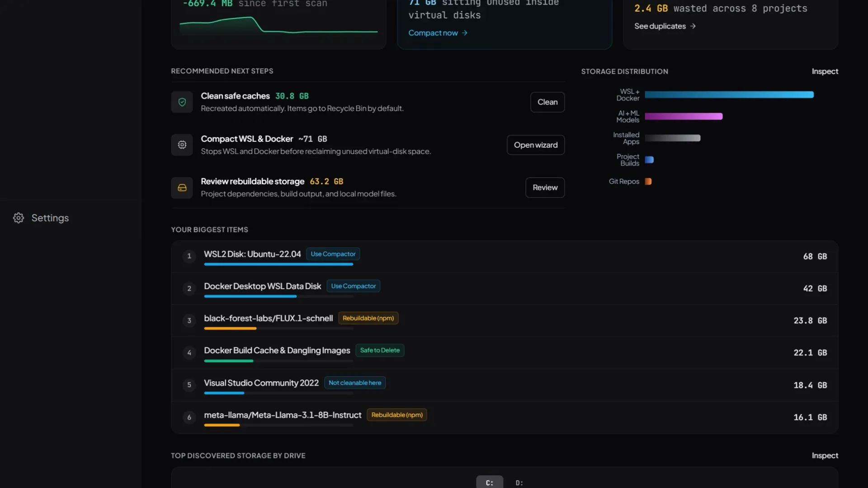Screen dimensions: 868x488
Task: Switch to the C: drive tab
Action: (490, 482)
